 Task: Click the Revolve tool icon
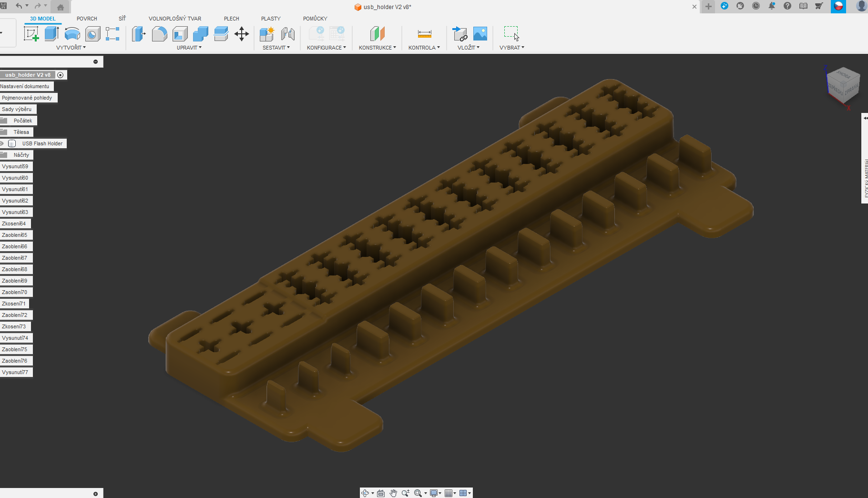[72, 34]
